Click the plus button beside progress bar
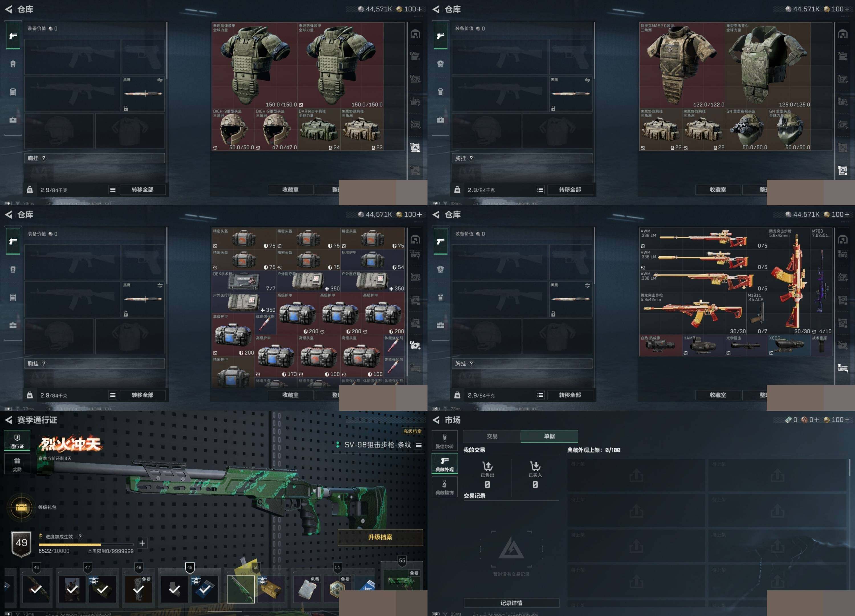The image size is (855, 616). pos(142,543)
